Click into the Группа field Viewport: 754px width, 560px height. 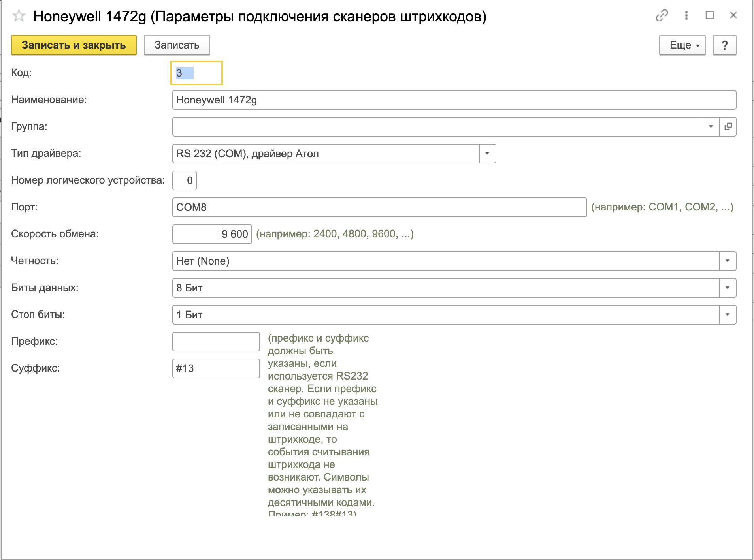pos(438,127)
